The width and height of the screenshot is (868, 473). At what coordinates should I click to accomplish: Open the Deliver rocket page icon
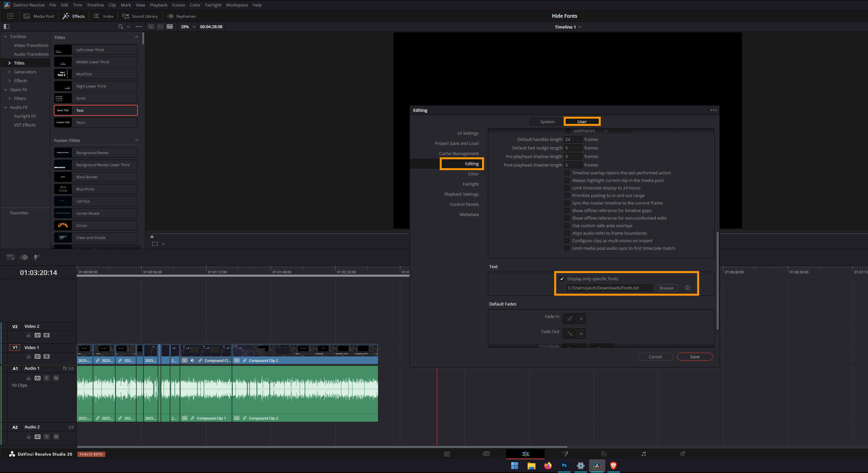pos(682,454)
